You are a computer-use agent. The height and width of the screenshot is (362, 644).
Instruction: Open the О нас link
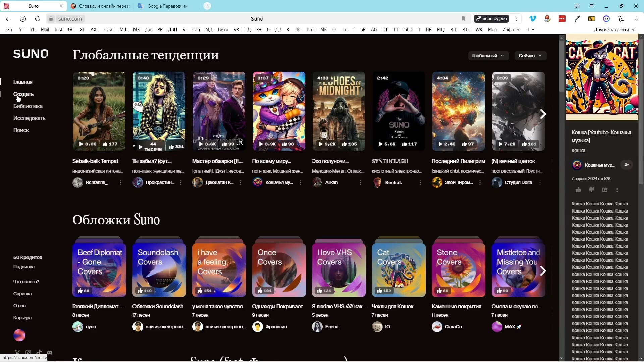(19, 306)
